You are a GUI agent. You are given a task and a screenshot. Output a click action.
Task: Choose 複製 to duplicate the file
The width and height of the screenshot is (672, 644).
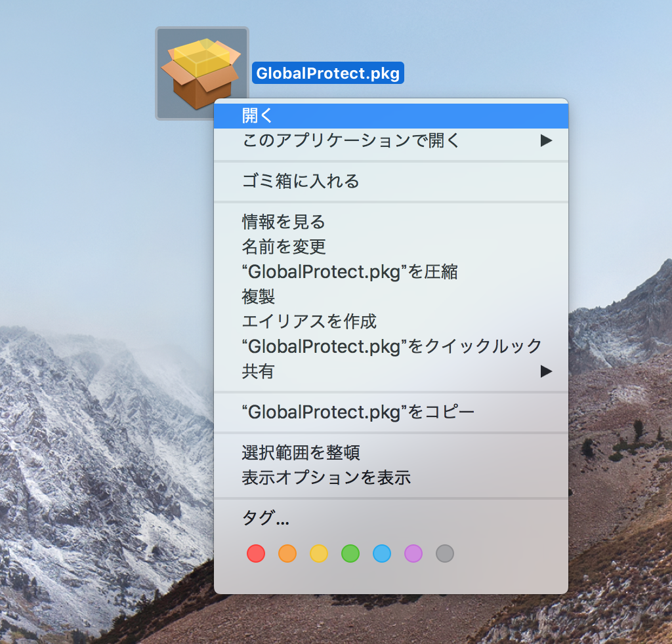coord(391,296)
